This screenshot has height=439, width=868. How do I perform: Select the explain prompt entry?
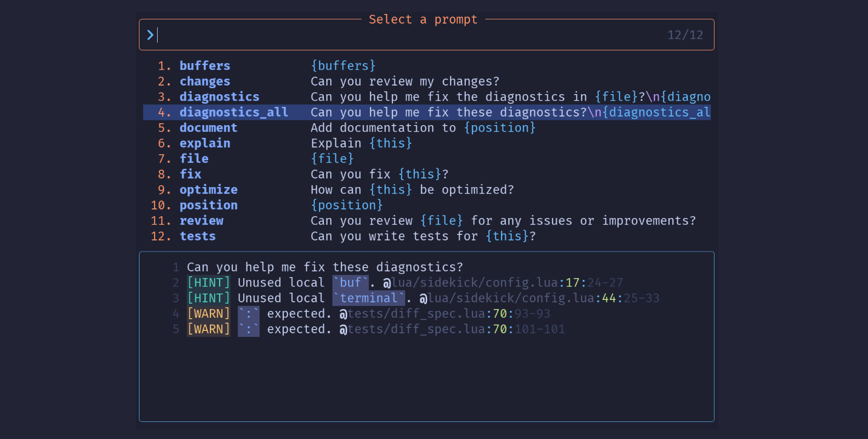coord(204,143)
